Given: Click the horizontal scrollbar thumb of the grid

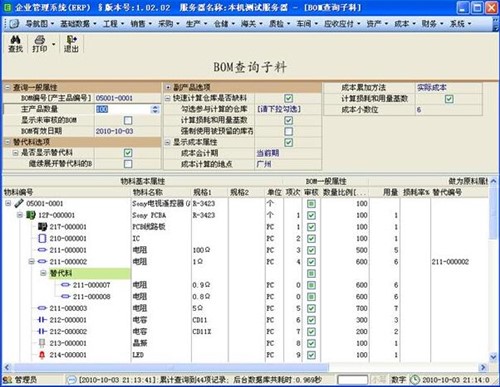Looking at the screenshot, I should pos(170,368).
